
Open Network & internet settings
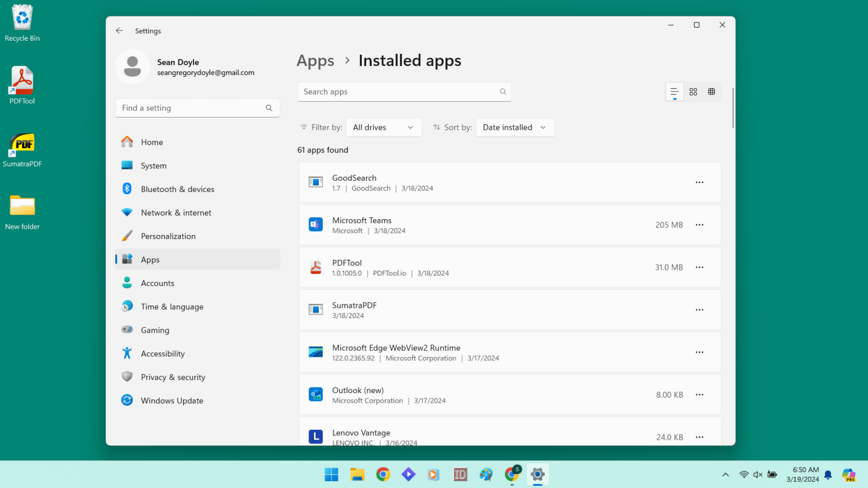[x=198, y=213]
